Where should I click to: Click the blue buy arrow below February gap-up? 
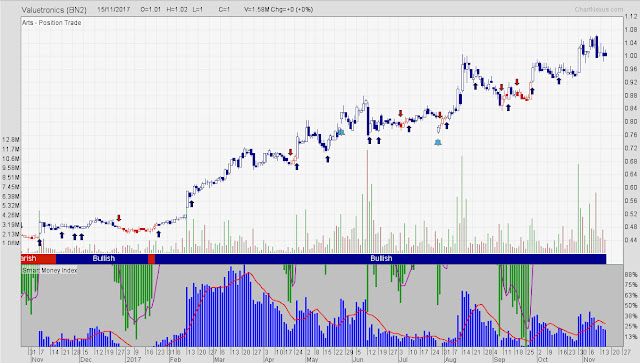click(191, 203)
